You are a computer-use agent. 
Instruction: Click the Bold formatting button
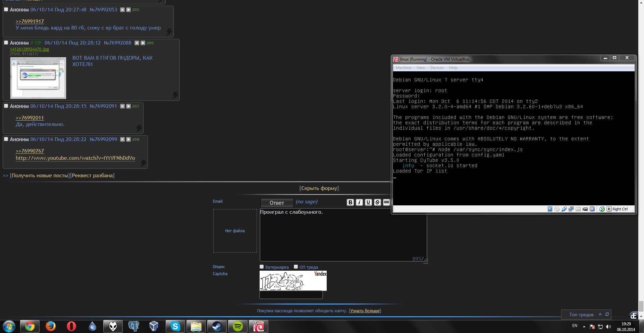pyautogui.click(x=350, y=202)
